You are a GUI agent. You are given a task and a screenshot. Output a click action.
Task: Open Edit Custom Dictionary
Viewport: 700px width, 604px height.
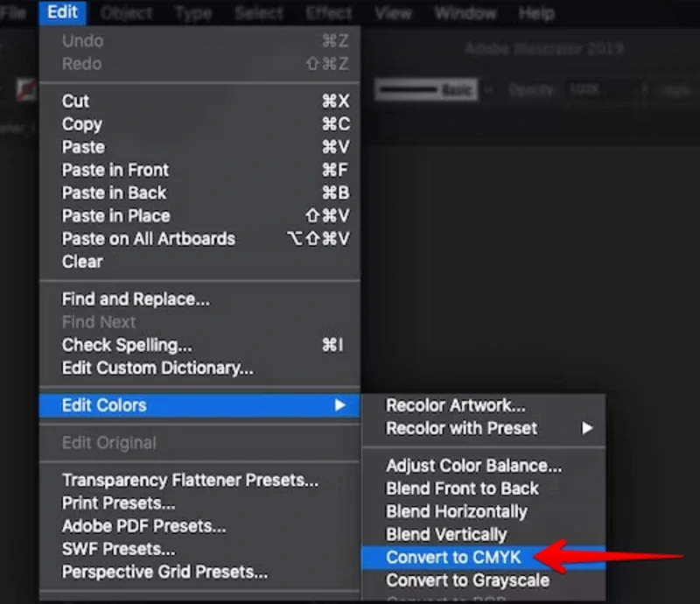(x=157, y=368)
